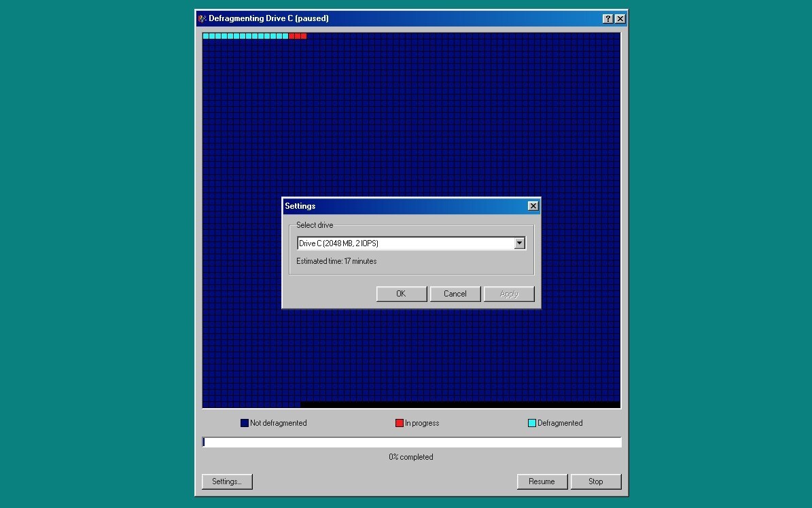Click the red In progress legend swatch
Image resolution: width=812 pixels, height=508 pixels.
click(399, 422)
